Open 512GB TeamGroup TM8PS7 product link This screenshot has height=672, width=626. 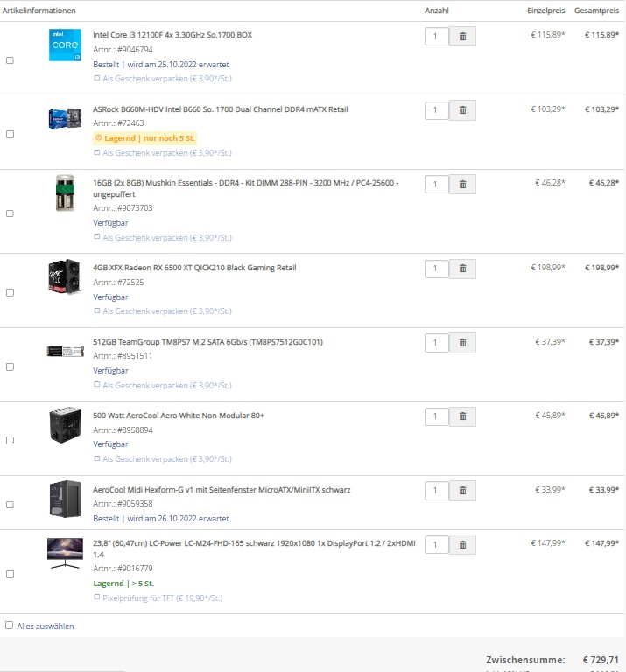pos(208,342)
